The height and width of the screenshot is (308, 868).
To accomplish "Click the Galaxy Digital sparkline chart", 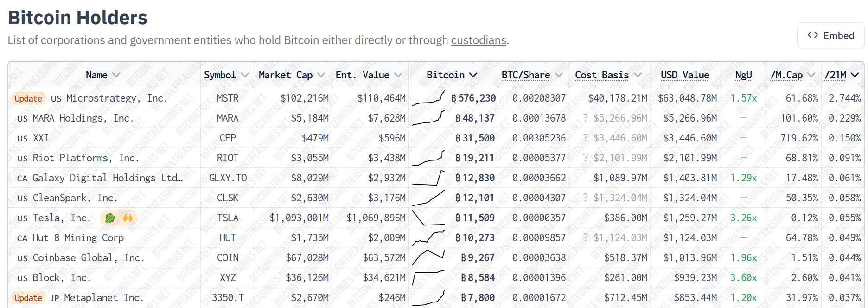I will tap(428, 178).
